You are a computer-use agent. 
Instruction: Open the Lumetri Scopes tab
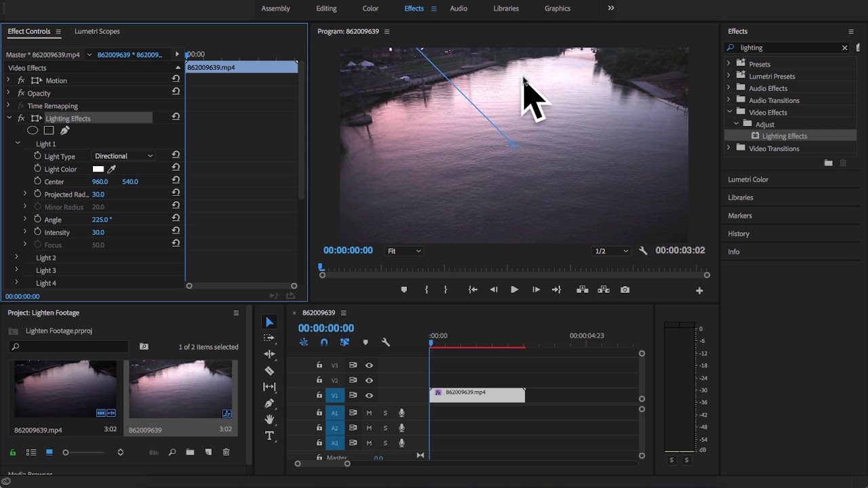point(97,31)
